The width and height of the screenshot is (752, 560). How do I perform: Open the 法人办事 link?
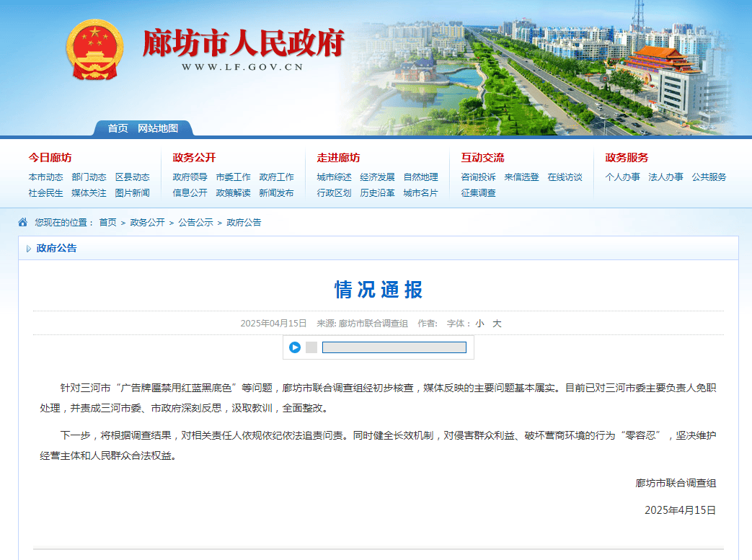(668, 177)
